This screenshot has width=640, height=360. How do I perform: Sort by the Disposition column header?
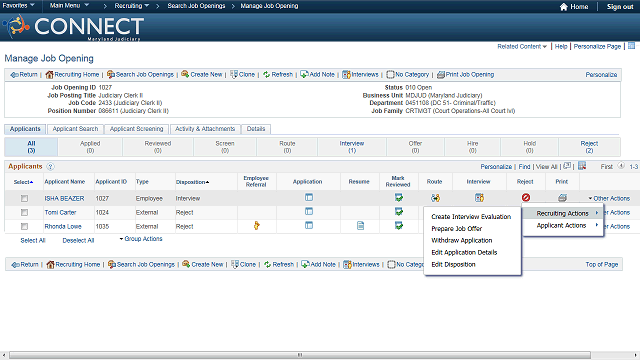click(192, 182)
